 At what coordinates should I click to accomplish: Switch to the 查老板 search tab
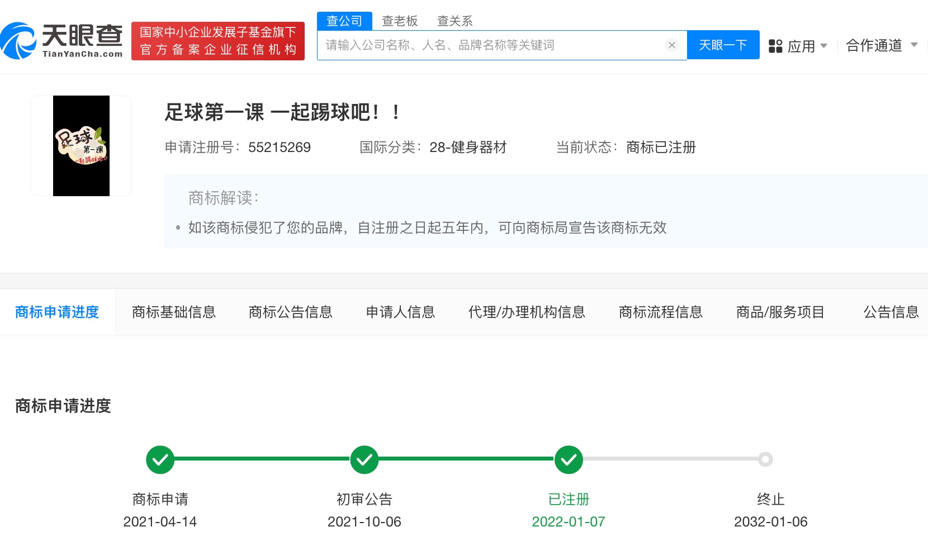coord(400,21)
